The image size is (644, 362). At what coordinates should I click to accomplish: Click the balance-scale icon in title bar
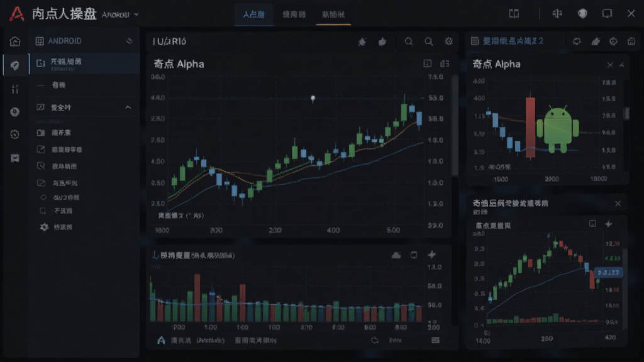tap(557, 14)
